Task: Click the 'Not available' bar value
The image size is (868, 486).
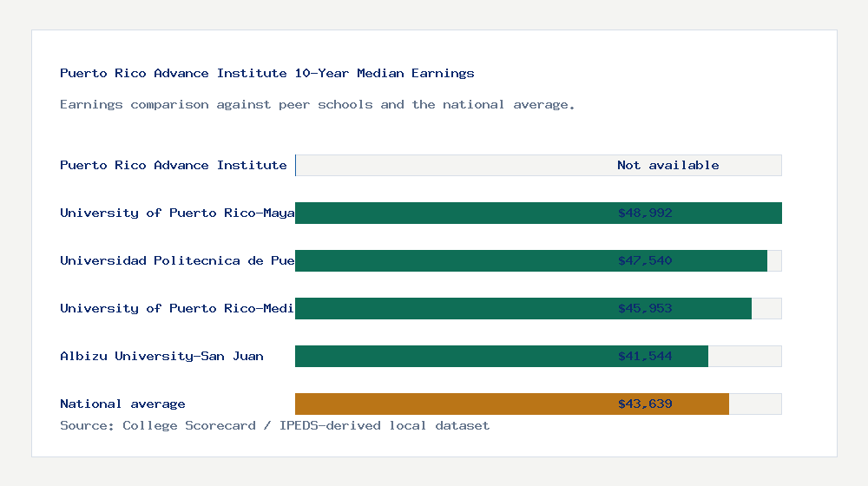Action: (x=668, y=165)
